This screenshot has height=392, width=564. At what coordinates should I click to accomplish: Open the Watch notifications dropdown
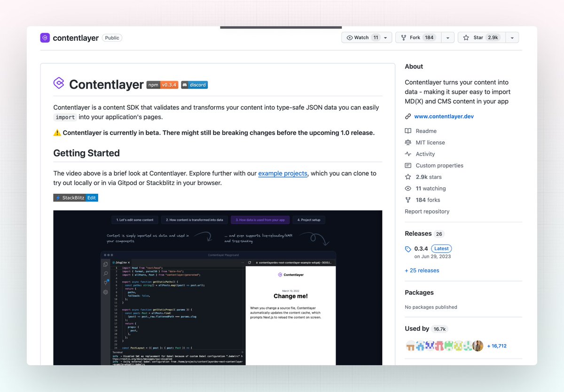[x=367, y=38]
